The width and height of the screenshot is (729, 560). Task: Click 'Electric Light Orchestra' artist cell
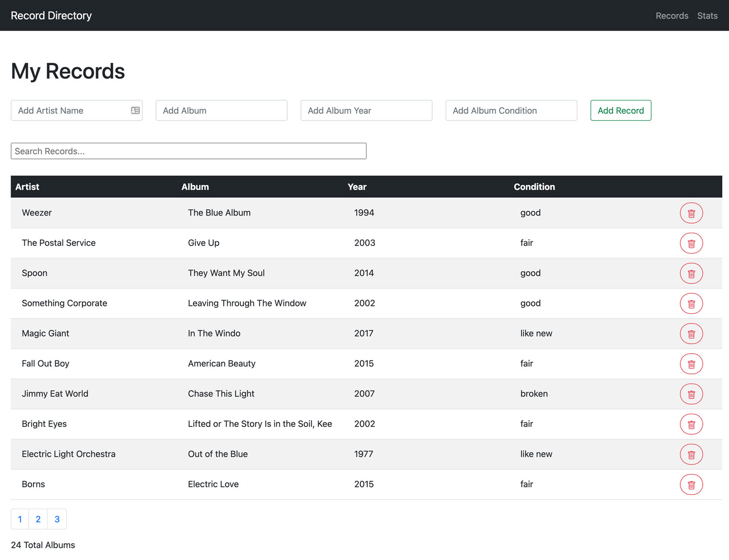[x=69, y=454]
